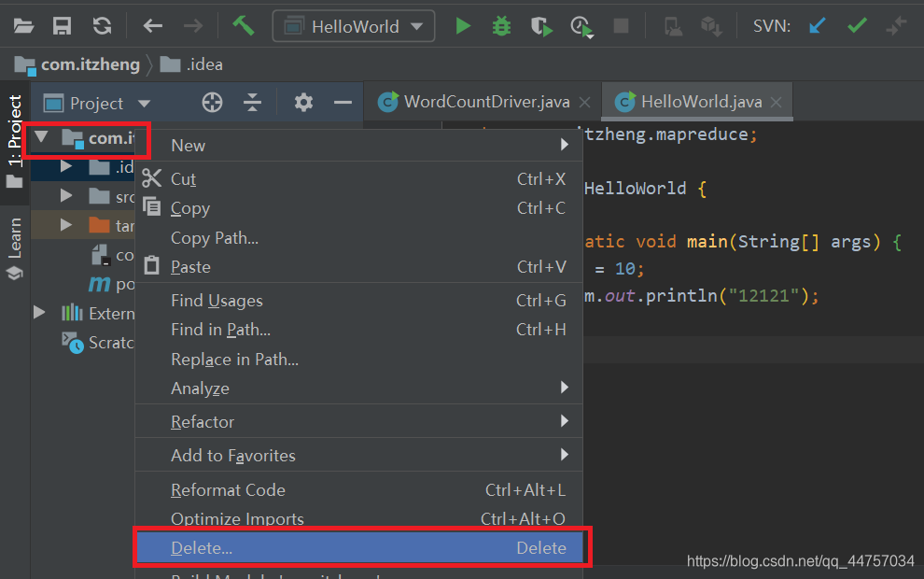Image resolution: width=924 pixels, height=579 pixels.
Task: Open the Analyze submenu
Action: 359,388
